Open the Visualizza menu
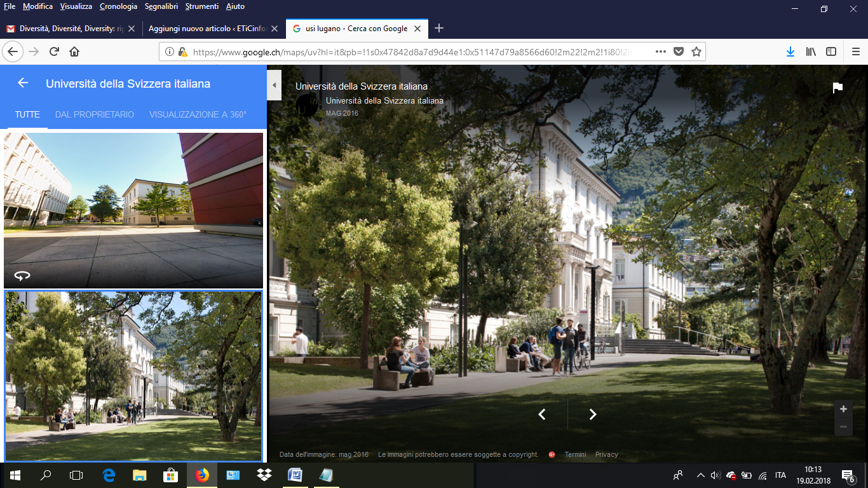 tap(76, 6)
